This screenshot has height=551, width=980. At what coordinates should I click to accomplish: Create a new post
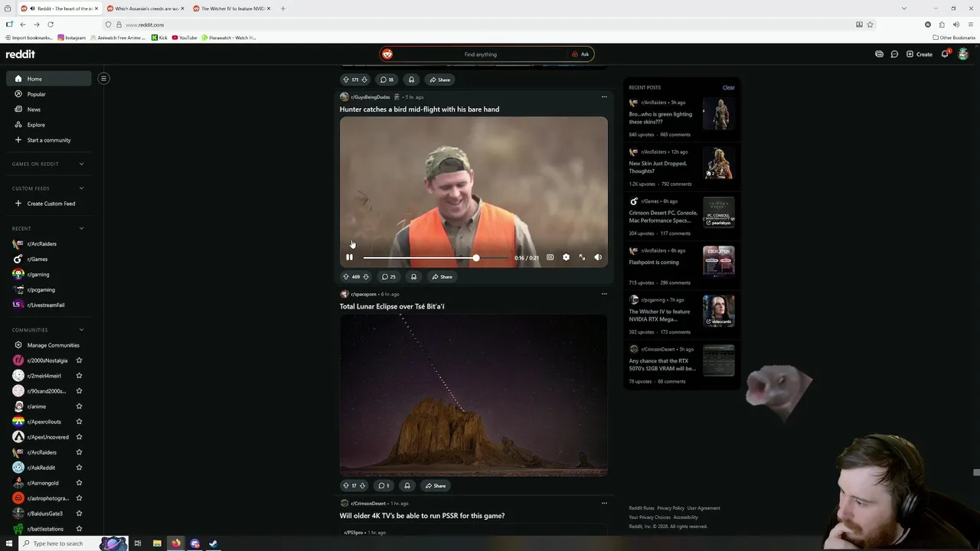(x=920, y=54)
